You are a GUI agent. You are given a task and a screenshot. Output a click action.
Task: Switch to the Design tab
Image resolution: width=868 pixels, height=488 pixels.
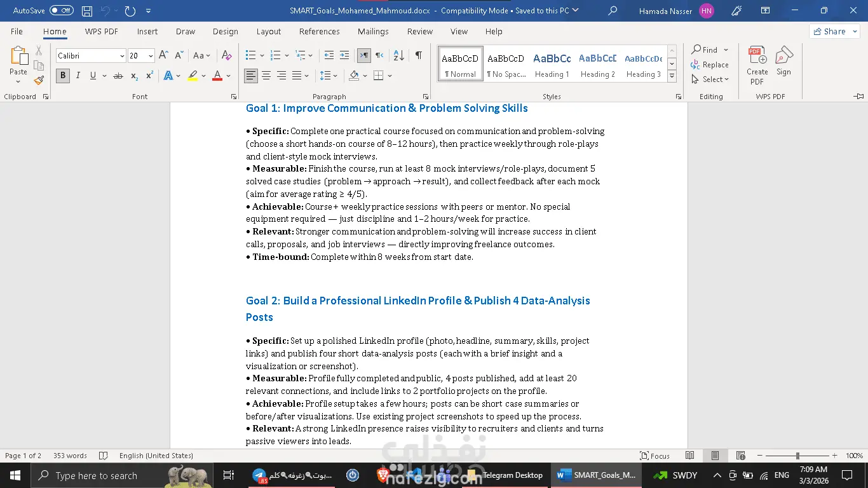[x=226, y=31]
